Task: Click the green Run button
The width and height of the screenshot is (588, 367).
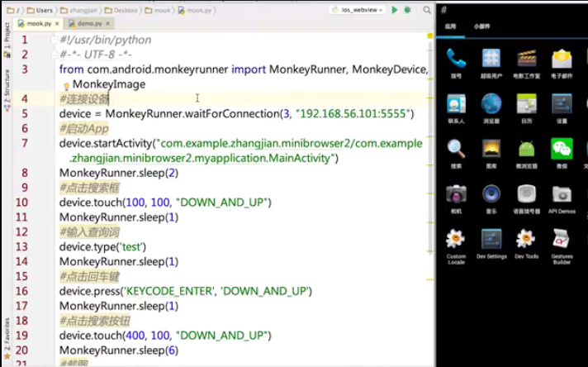Action: tap(395, 9)
